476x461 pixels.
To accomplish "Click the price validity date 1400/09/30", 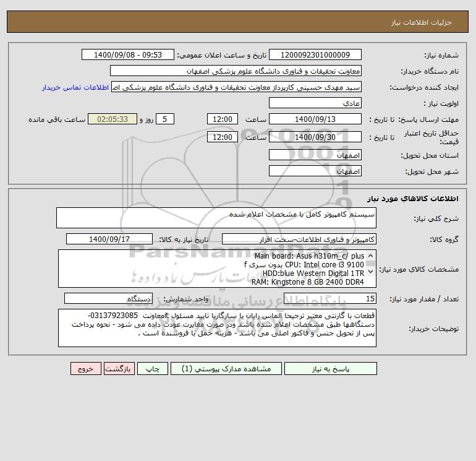I will point(315,137).
